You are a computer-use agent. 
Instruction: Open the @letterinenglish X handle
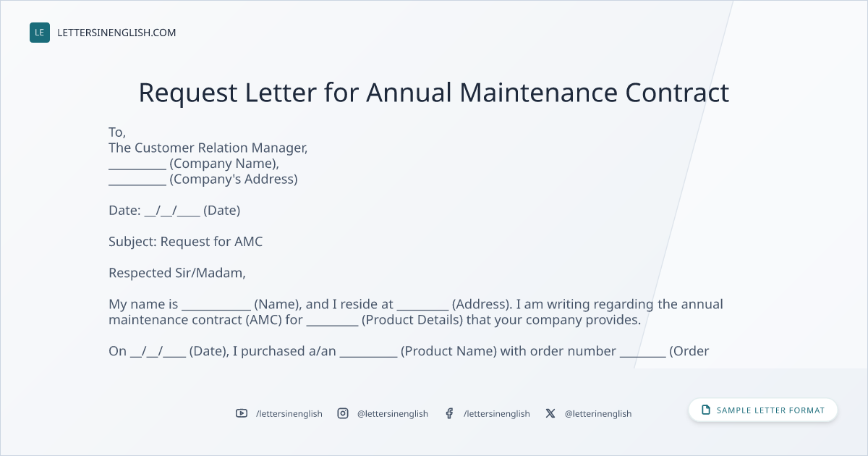tap(598, 413)
